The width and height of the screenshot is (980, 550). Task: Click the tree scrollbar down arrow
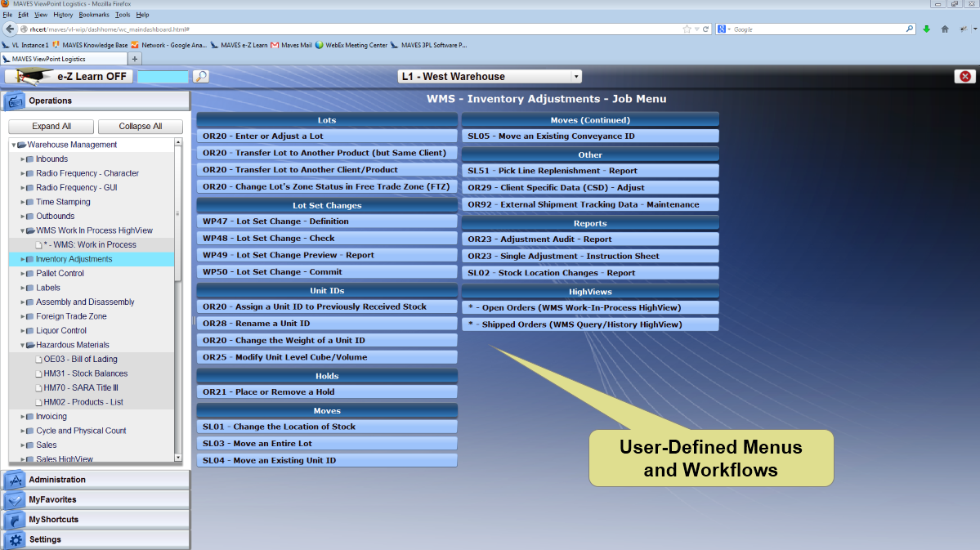[178, 458]
